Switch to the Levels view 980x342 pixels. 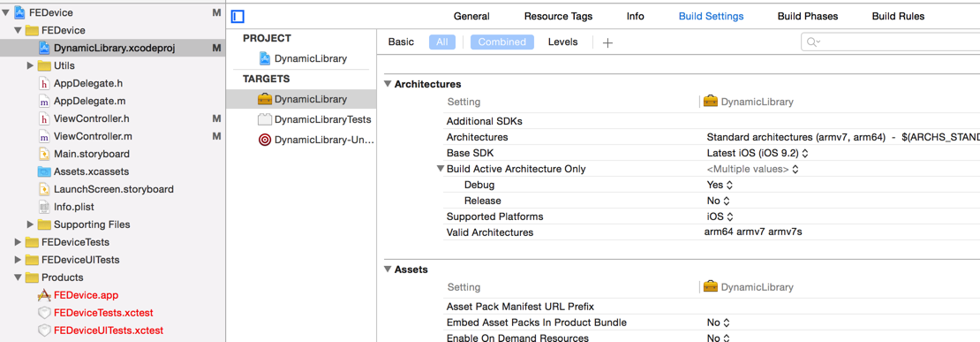tap(562, 42)
